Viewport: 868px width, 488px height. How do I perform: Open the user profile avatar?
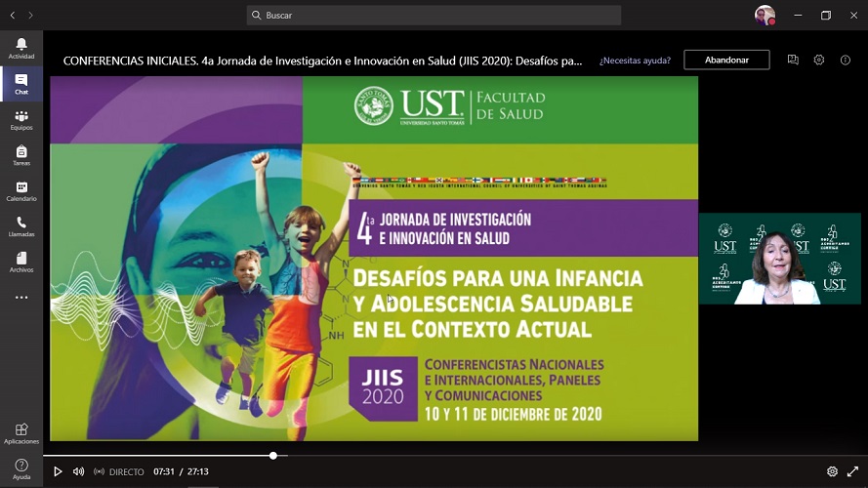click(765, 15)
